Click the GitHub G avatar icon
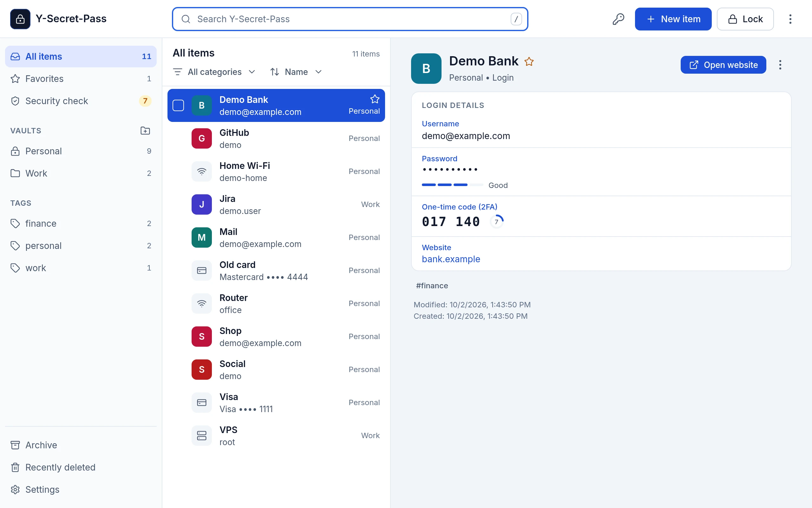This screenshot has width=812, height=508. click(202, 138)
